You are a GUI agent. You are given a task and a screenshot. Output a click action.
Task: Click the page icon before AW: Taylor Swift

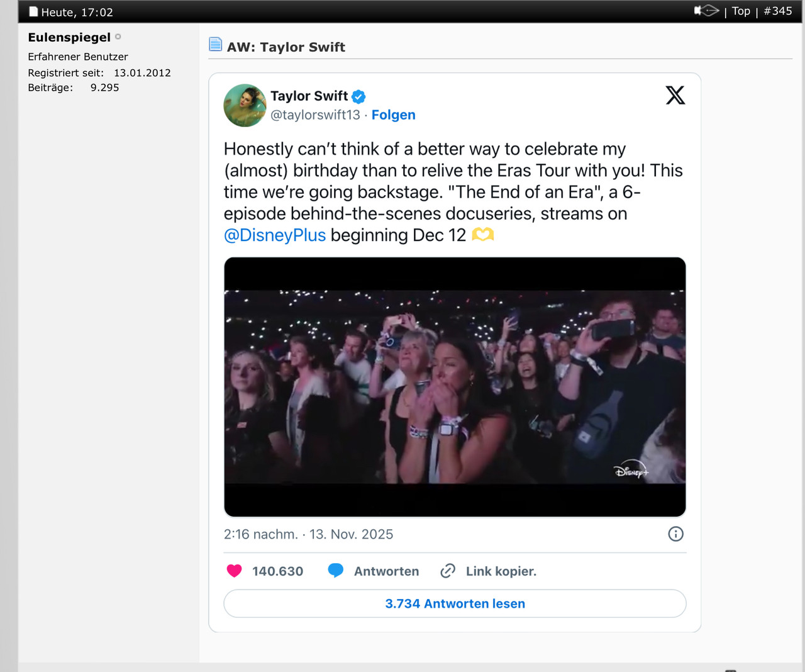pos(215,45)
